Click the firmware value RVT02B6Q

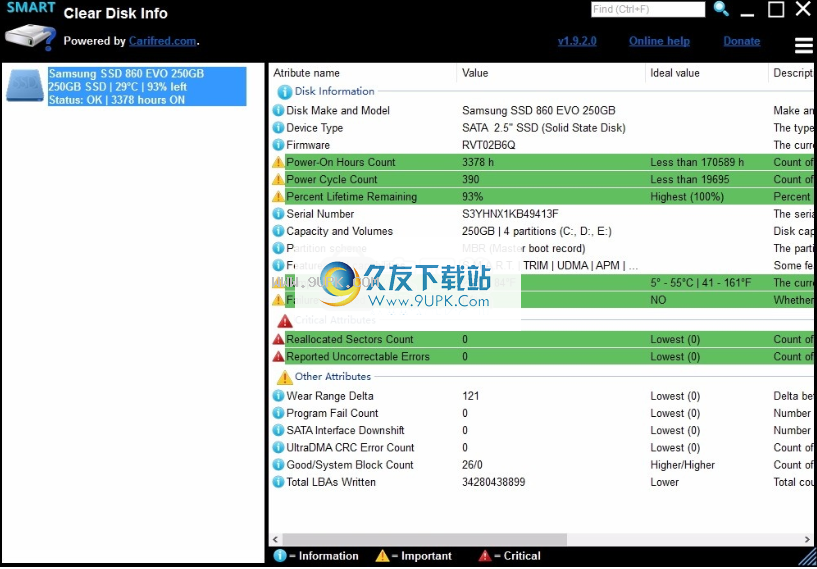pyautogui.click(x=489, y=145)
